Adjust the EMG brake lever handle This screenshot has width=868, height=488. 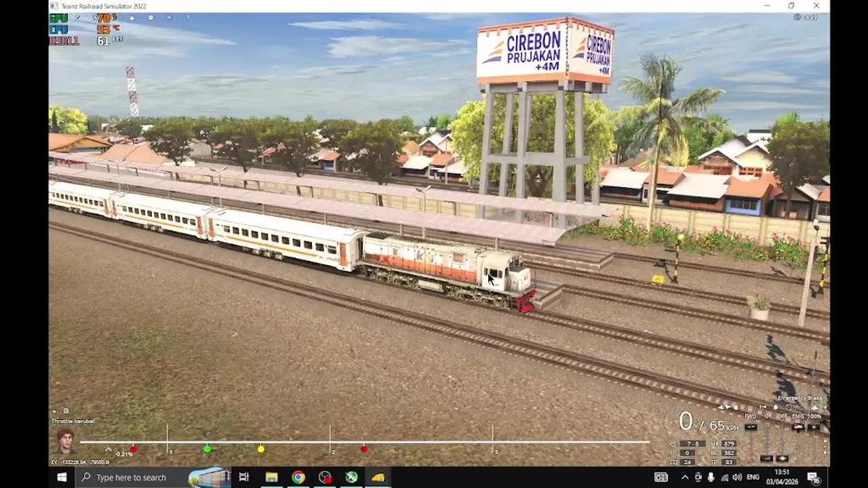click(798, 427)
